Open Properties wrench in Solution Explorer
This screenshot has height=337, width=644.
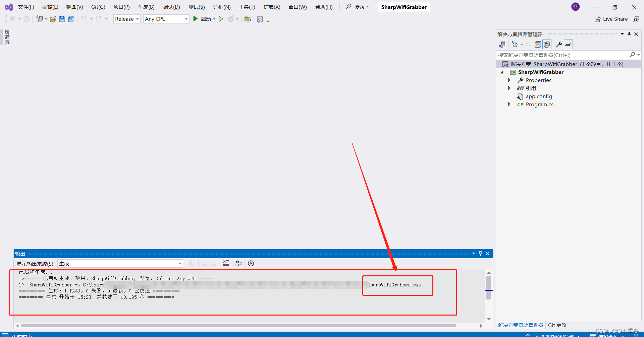coord(559,45)
